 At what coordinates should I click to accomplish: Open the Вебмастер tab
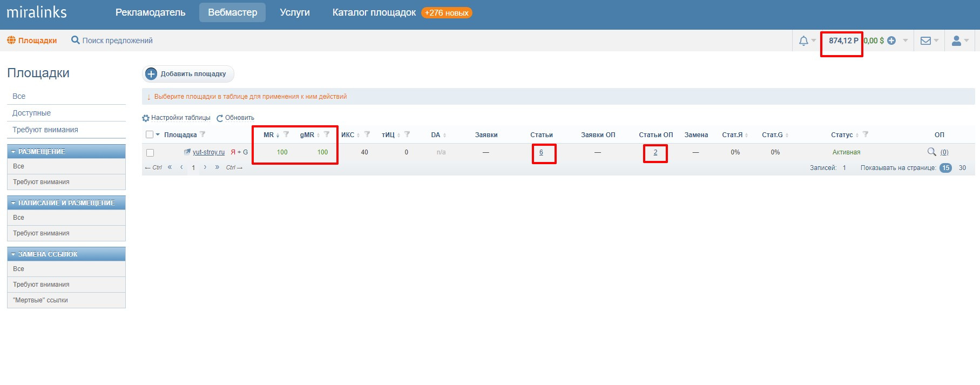232,12
